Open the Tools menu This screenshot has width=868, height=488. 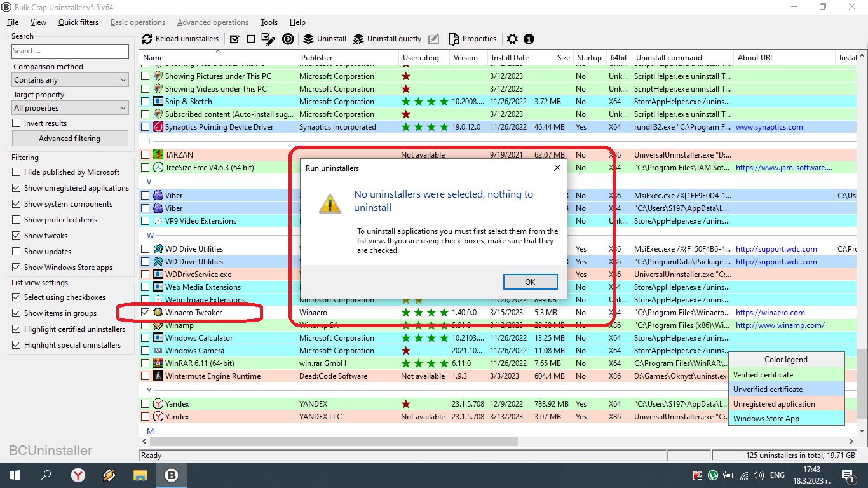[269, 22]
